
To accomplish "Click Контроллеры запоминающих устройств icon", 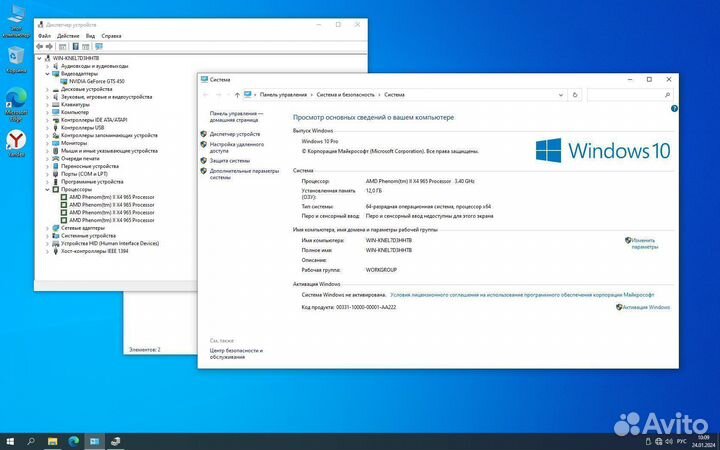I will click(56, 135).
